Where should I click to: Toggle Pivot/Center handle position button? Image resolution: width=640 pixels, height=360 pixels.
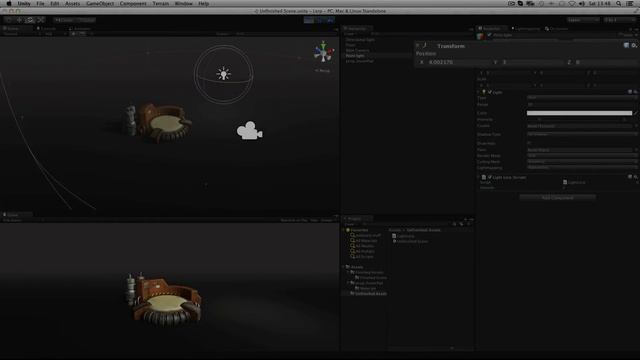click(64, 20)
